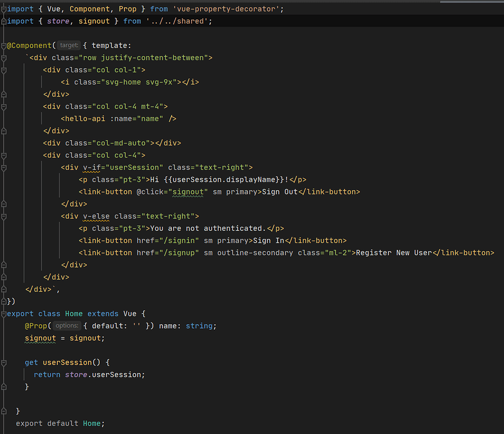The width and height of the screenshot is (504, 434).
Task: Collapse the first import statement via gutter arrow
Action: point(3,9)
